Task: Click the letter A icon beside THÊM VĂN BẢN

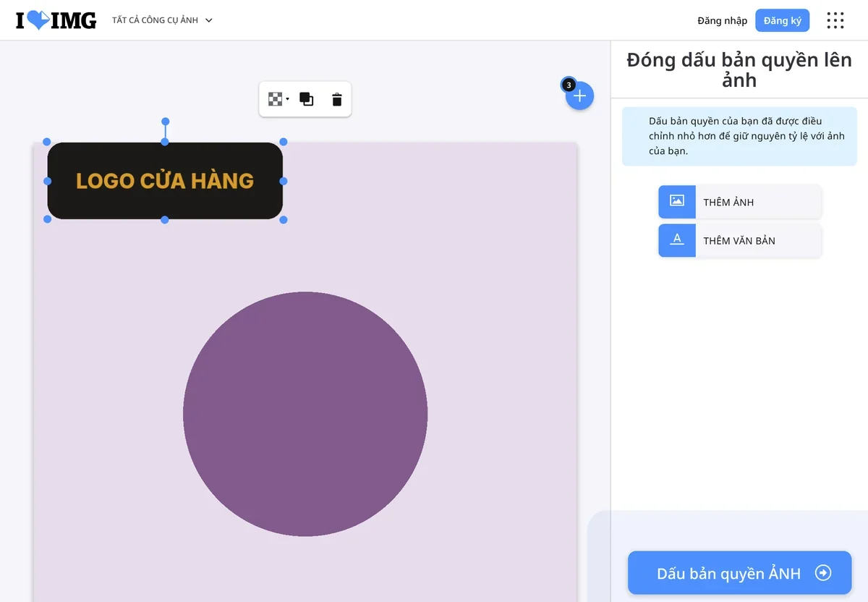Action: [677, 239]
